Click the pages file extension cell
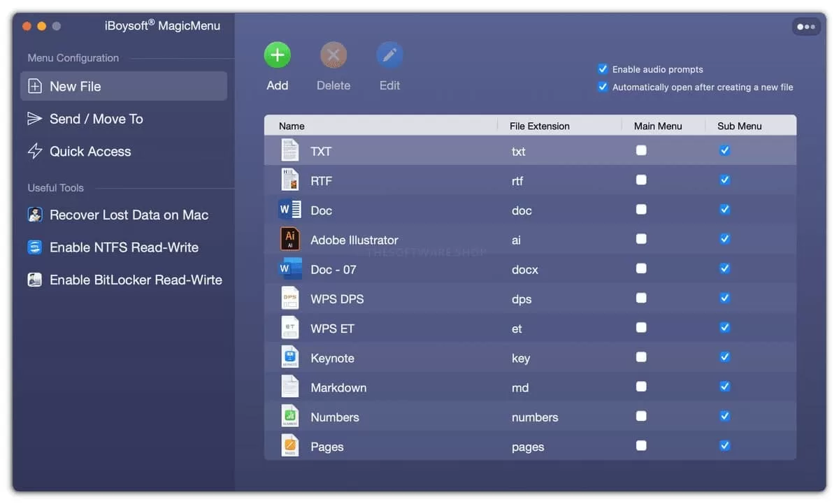The height and width of the screenshot is (504, 839). pyautogui.click(x=528, y=447)
